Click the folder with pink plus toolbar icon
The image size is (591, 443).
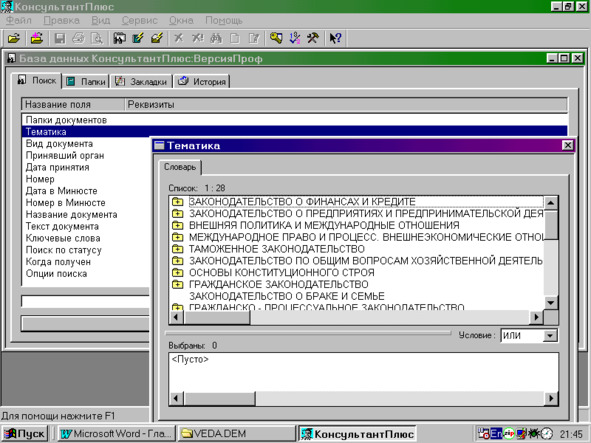(37, 38)
